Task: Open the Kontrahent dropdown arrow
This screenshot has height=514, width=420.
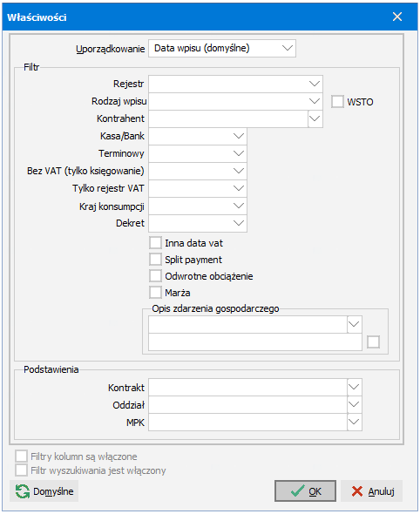Action: coord(315,118)
